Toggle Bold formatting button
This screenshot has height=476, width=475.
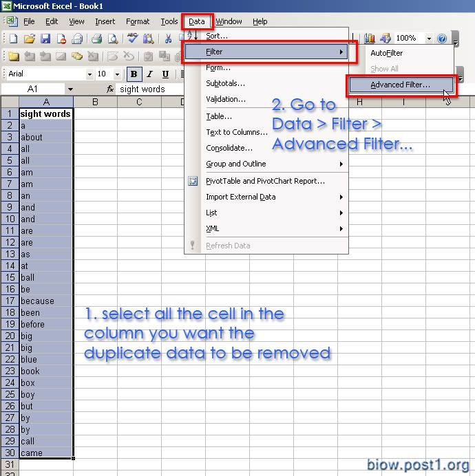pos(134,74)
